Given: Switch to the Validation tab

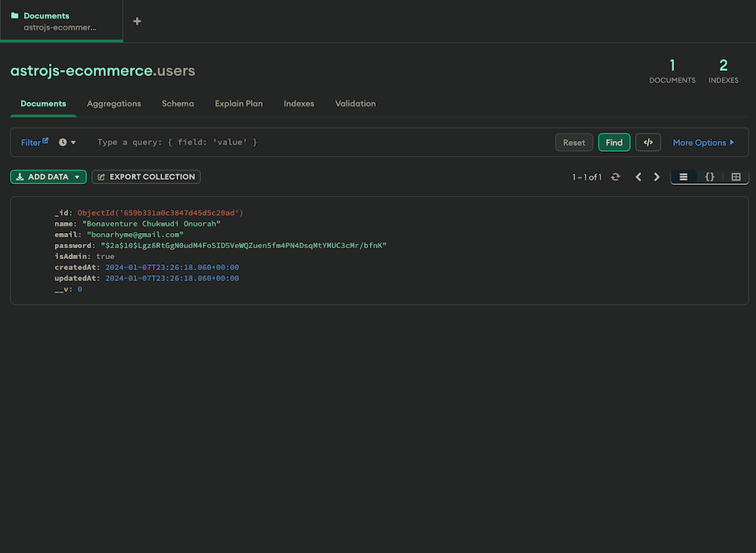Looking at the screenshot, I should tap(356, 104).
